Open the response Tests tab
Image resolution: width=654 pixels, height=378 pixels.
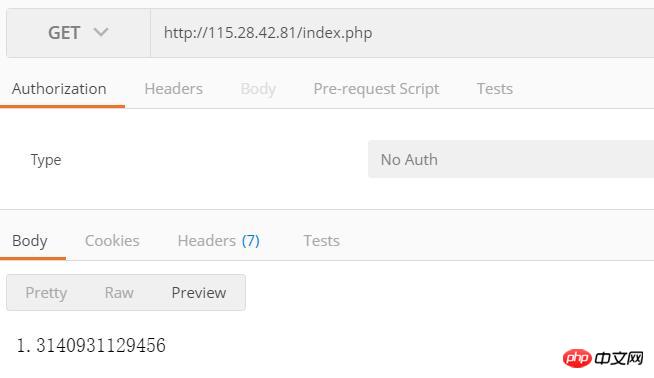tap(322, 241)
